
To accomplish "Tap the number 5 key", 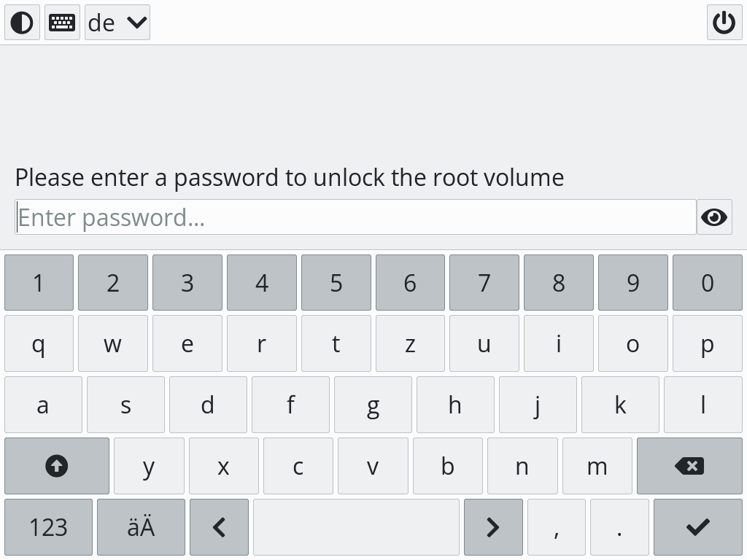I will 336,283.
